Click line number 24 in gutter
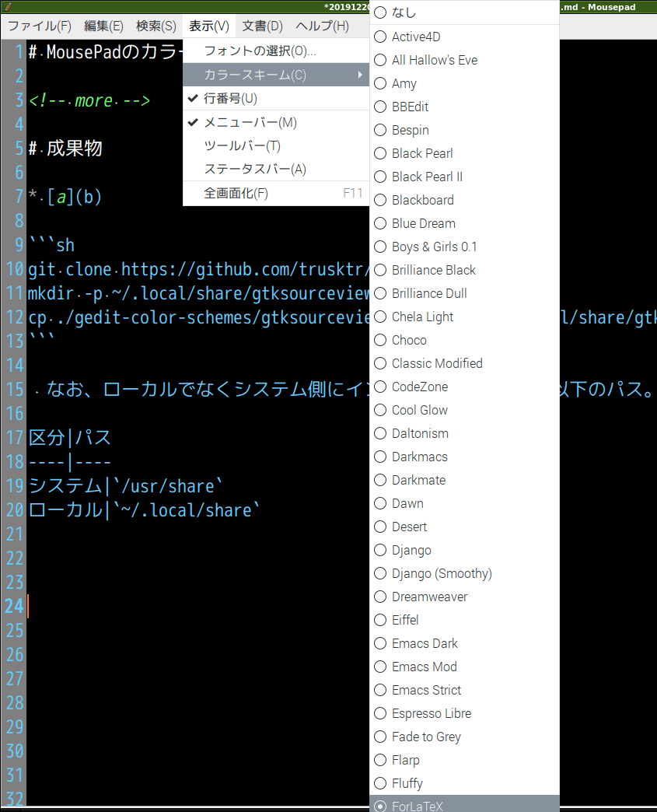Screen dimensions: 657x812 click(14, 606)
